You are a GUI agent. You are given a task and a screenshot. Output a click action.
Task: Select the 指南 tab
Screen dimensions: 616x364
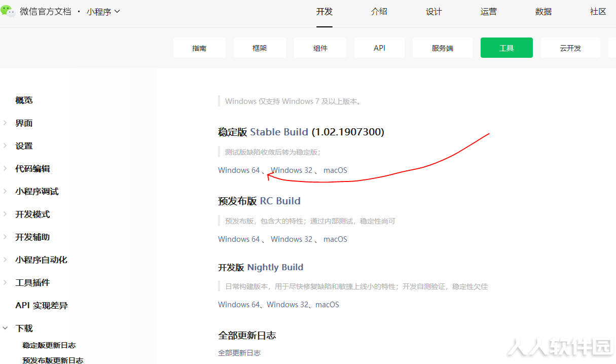199,48
